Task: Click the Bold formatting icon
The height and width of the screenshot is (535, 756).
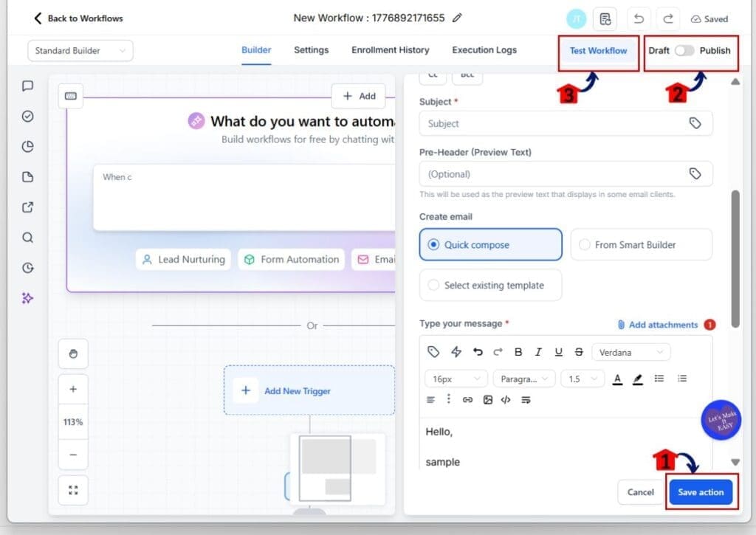Action: pos(518,352)
